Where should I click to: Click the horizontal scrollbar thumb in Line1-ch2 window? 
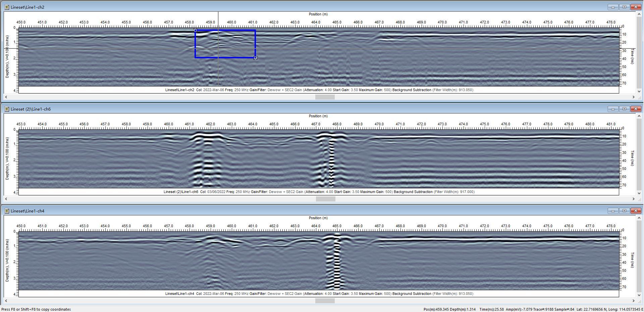pyautogui.click(x=325, y=97)
